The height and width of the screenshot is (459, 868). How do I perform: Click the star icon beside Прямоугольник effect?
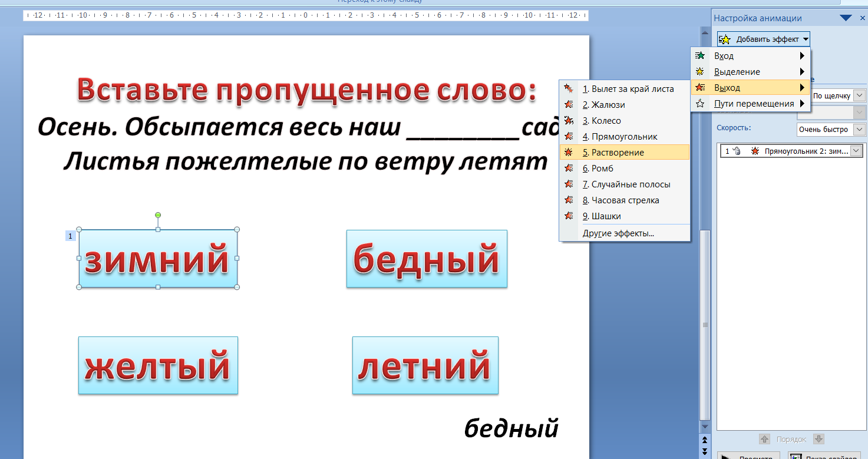[x=569, y=137]
